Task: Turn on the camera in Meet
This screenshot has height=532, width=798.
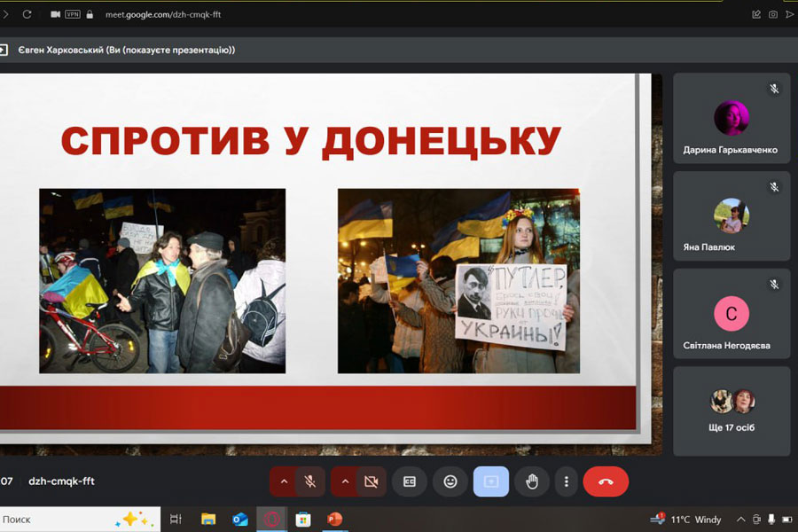Action: (x=372, y=481)
